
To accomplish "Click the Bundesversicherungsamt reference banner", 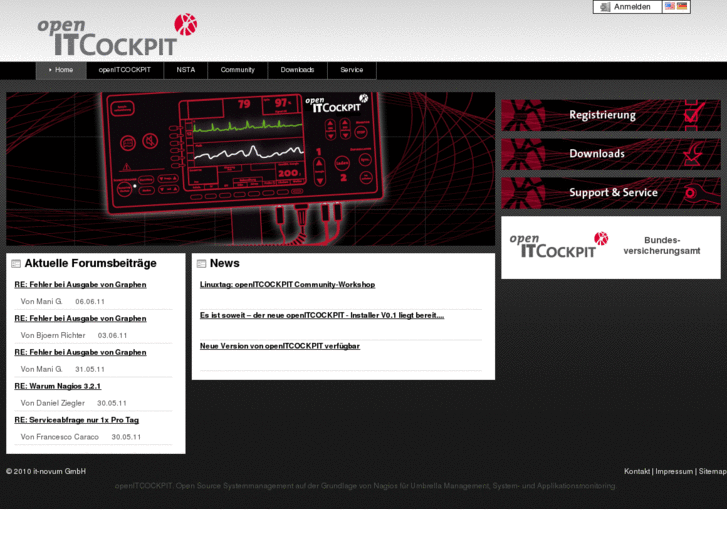I will [611, 247].
